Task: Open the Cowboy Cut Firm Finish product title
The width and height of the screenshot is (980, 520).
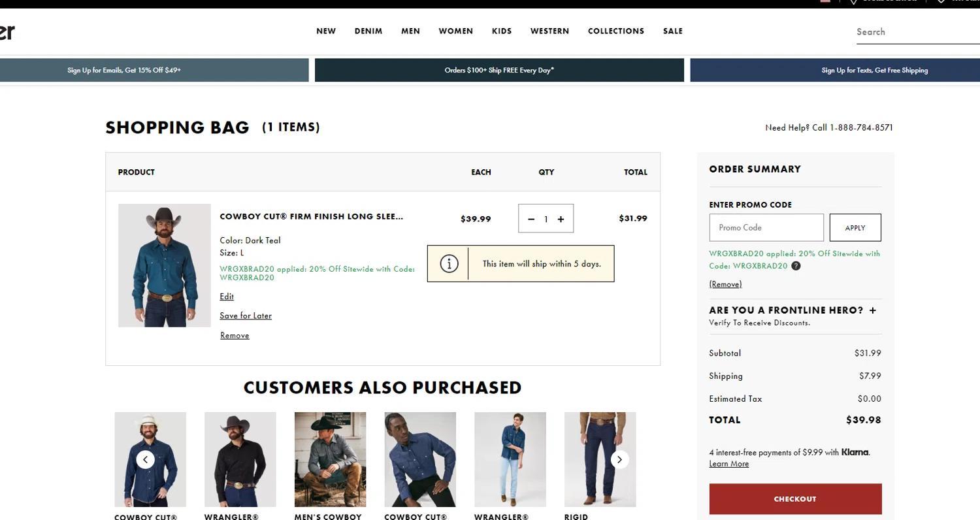Action: (311, 216)
